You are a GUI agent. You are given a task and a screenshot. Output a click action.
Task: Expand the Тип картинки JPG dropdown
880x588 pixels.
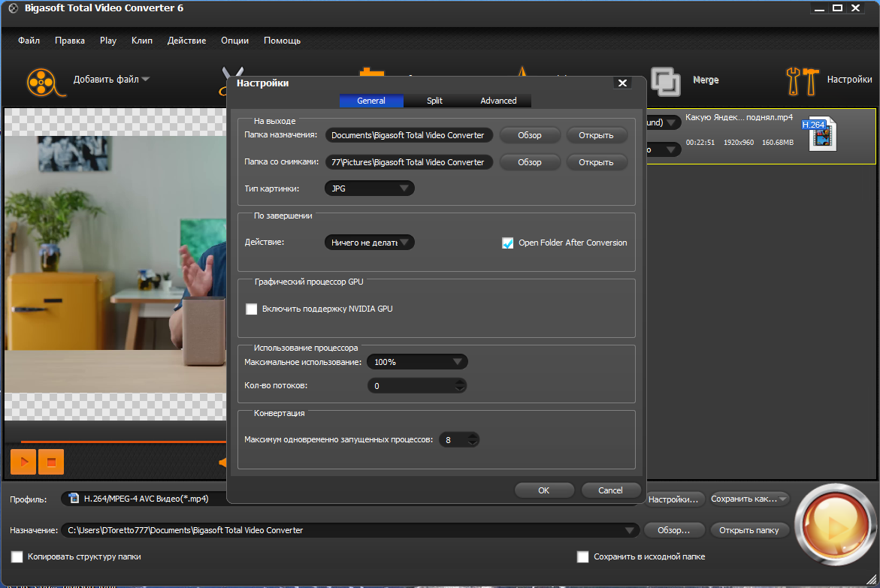[x=369, y=188]
